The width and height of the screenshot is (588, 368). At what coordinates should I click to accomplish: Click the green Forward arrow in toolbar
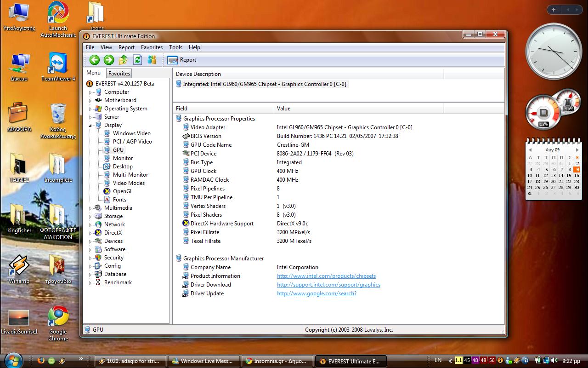click(x=109, y=60)
